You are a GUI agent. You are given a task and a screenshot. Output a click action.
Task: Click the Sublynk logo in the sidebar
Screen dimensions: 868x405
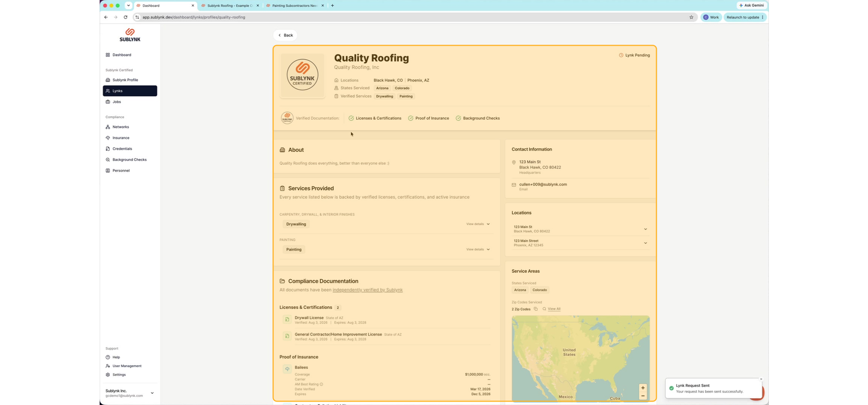pyautogui.click(x=130, y=35)
